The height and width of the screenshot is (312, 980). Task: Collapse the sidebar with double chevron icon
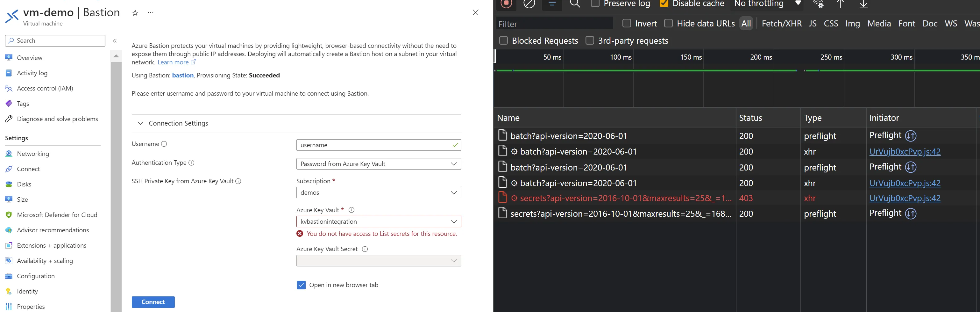(x=115, y=41)
